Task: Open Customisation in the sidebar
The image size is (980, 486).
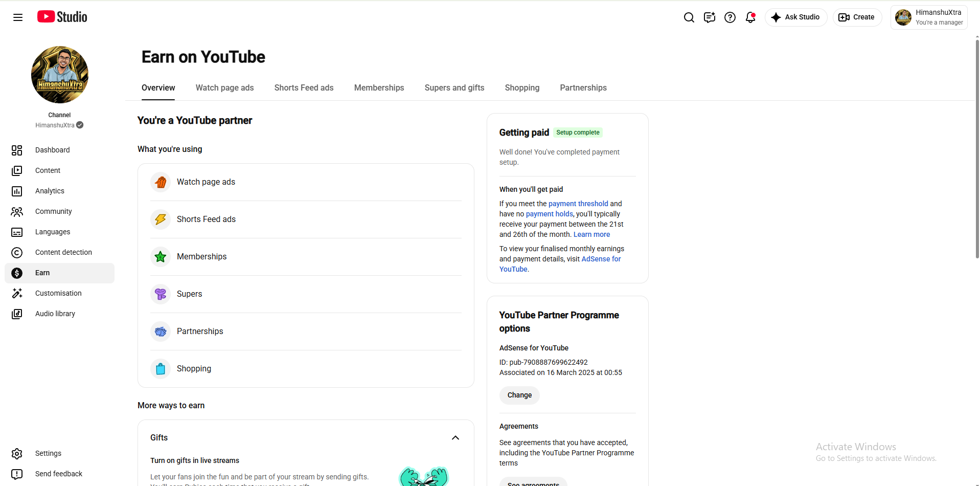Action: pyautogui.click(x=59, y=293)
